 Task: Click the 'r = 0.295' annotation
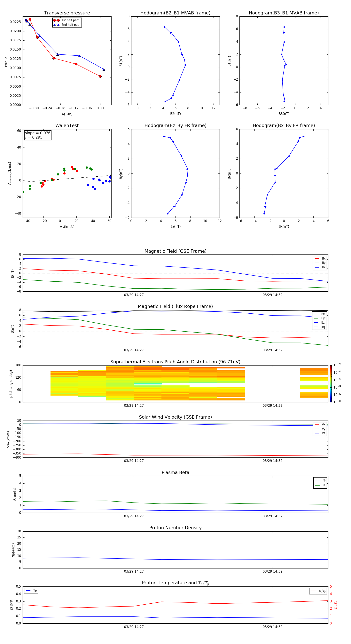click(x=34, y=137)
